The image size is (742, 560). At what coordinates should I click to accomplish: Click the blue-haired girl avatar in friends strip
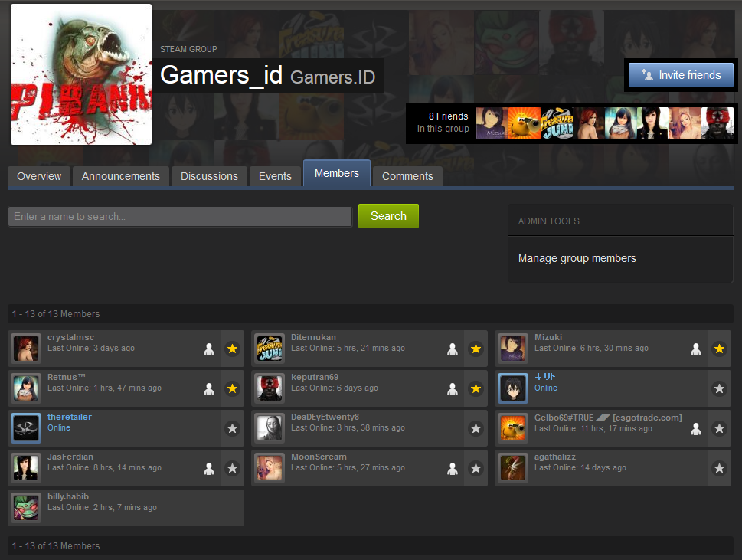(620, 123)
